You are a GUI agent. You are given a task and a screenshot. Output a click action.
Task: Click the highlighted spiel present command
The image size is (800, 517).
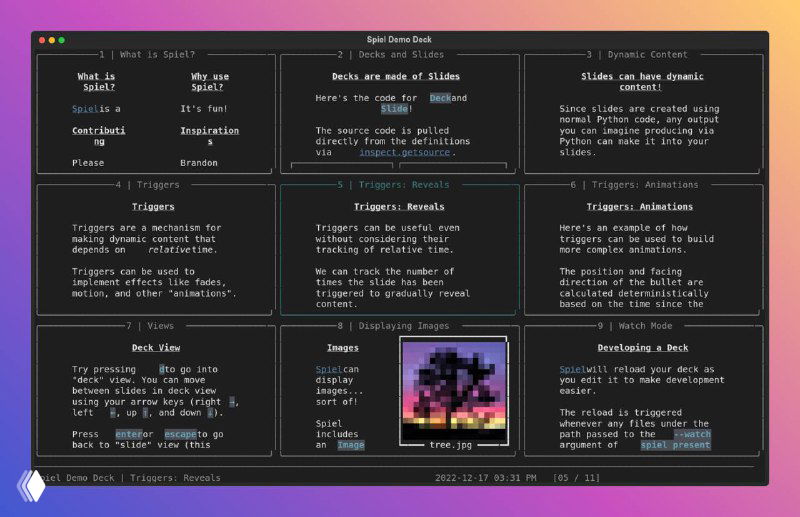pyautogui.click(x=676, y=445)
